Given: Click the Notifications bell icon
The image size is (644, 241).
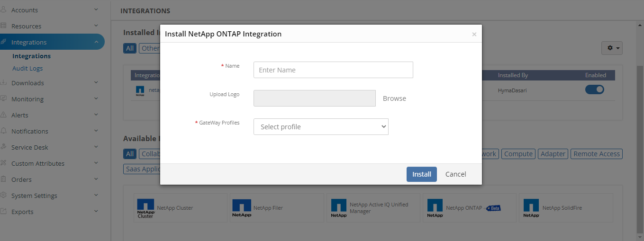Looking at the screenshot, I should coord(3,131).
